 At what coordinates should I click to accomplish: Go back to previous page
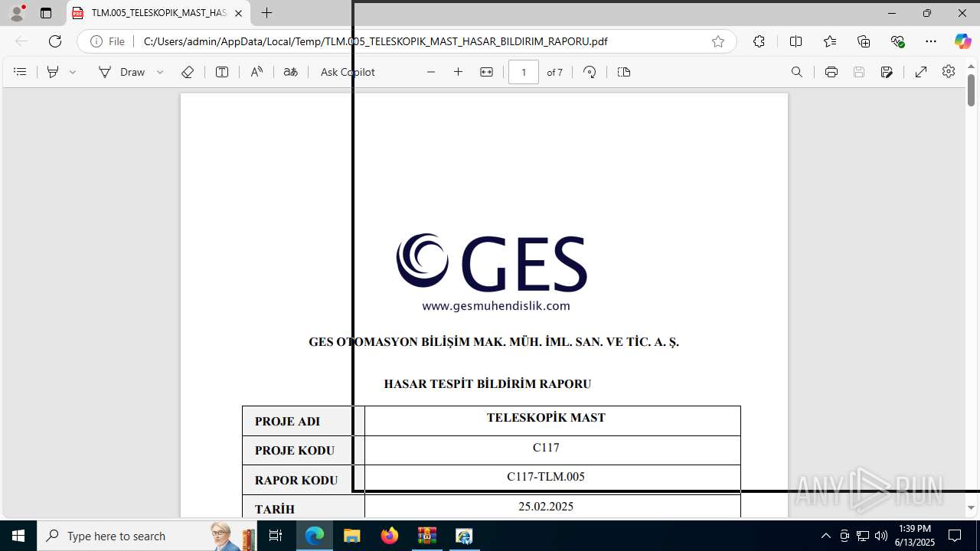(21, 41)
